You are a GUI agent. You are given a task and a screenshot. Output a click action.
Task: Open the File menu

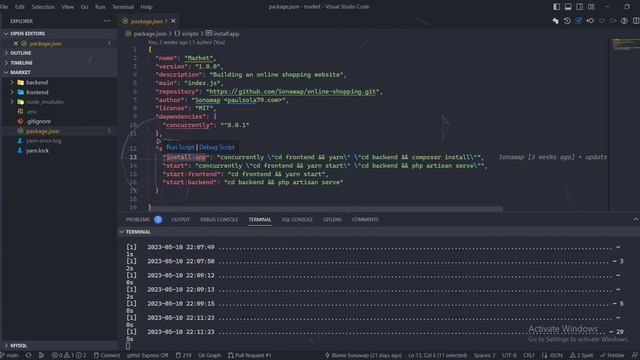4,7
